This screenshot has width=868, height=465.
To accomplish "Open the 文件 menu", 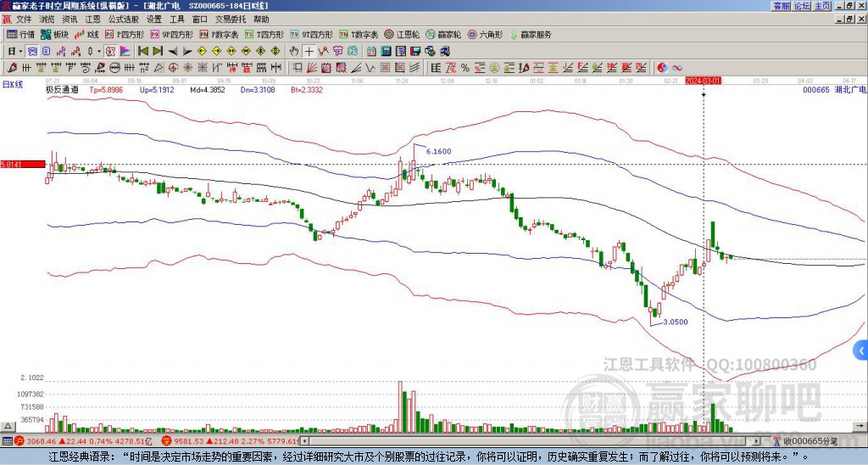I will pyautogui.click(x=24, y=20).
